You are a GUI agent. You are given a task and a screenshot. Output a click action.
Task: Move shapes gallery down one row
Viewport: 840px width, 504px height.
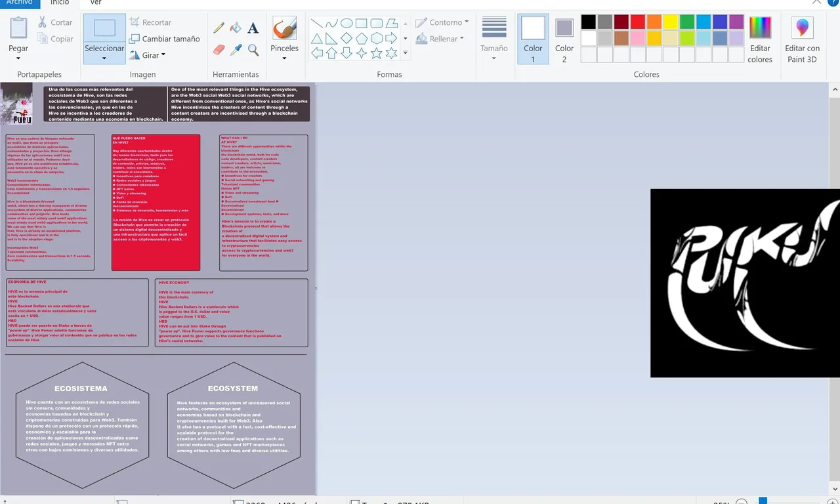pyautogui.click(x=405, y=38)
